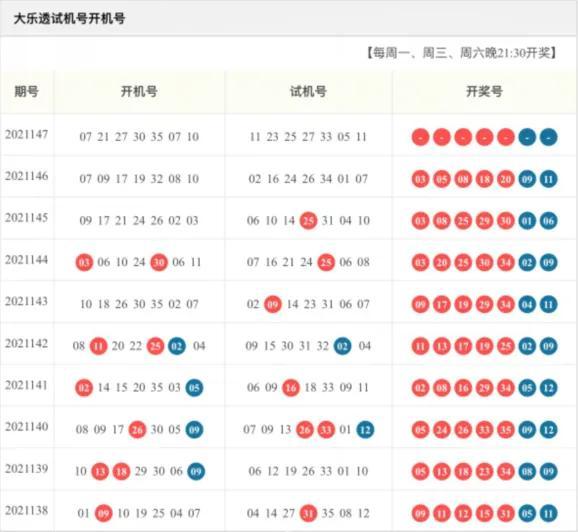
Task: Select 试机号 numbers 02 16 24 26 34 01 07
Action: pyautogui.click(x=308, y=179)
